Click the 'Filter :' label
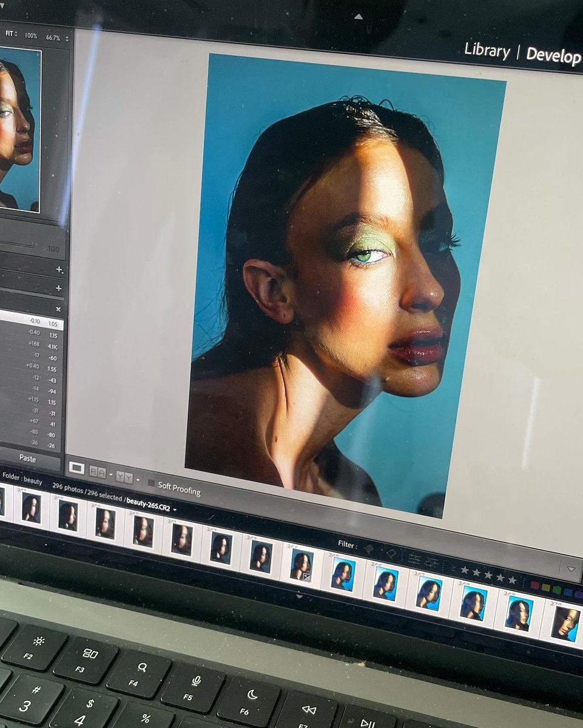Image resolution: width=583 pixels, height=728 pixels. 347,544
